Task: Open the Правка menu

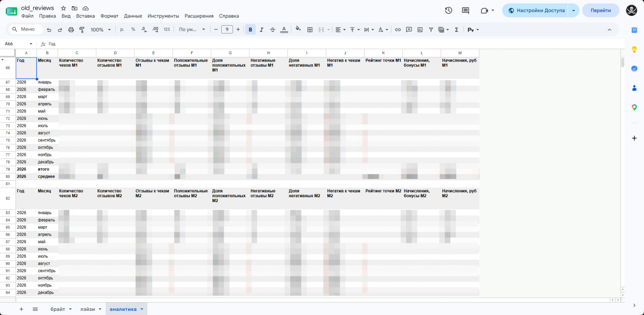Action: [47, 16]
